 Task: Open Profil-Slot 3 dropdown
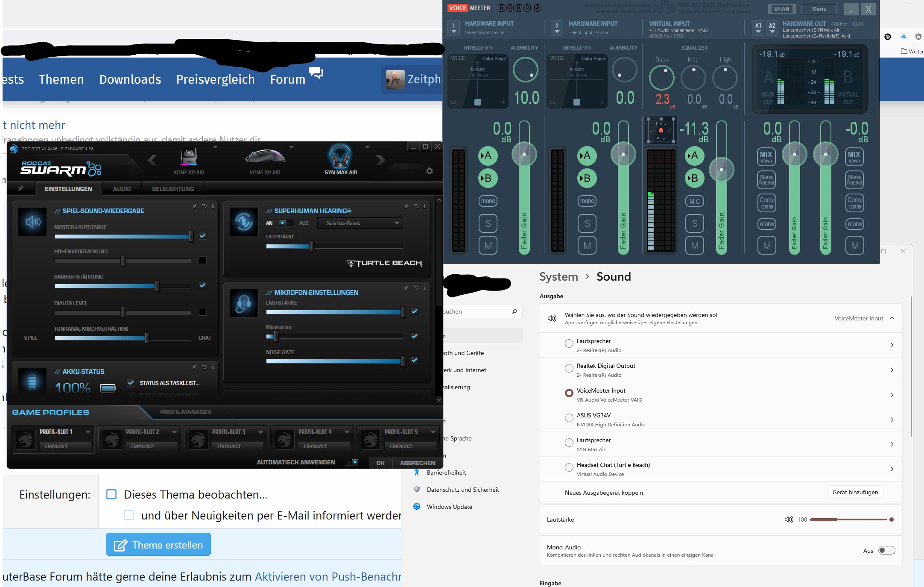tap(260, 432)
